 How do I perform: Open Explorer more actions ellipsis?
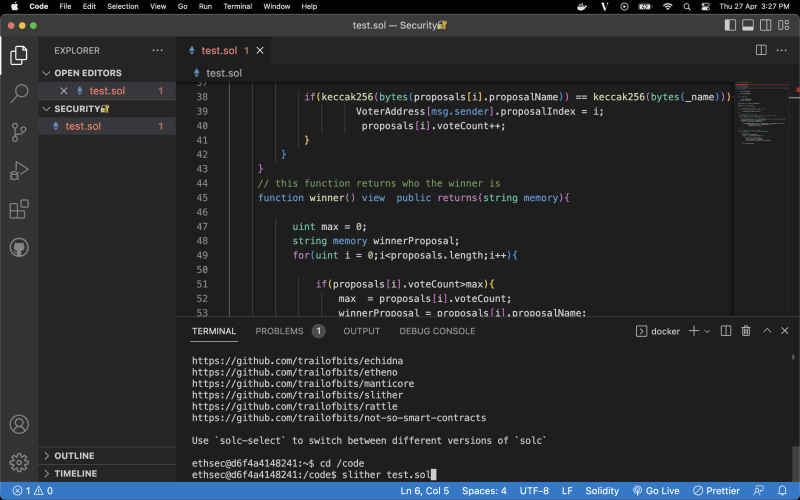(x=158, y=51)
